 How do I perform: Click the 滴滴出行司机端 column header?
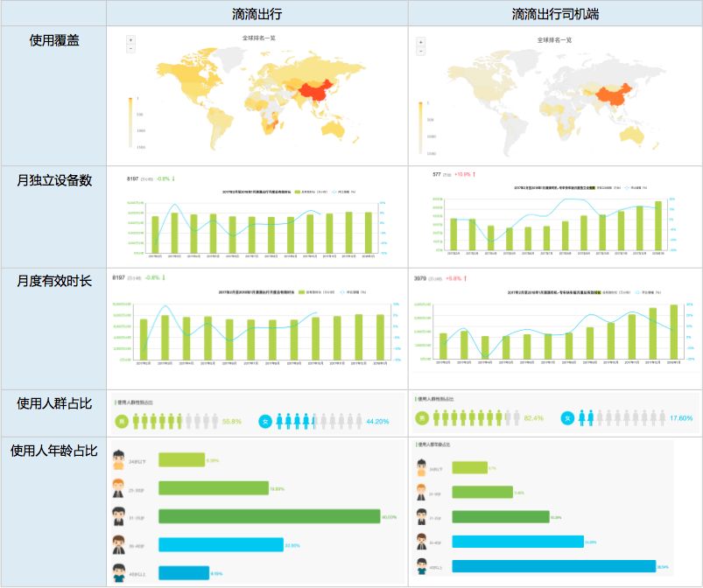click(x=556, y=14)
